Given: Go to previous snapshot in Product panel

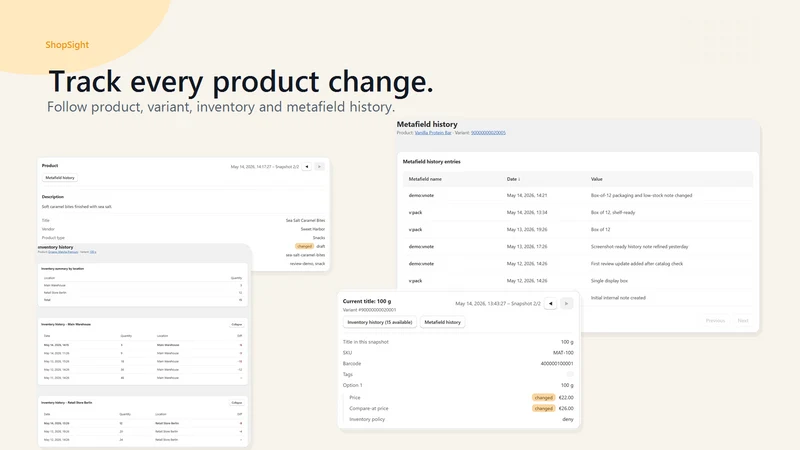Looking at the screenshot, I should click(x=307, y=166).
